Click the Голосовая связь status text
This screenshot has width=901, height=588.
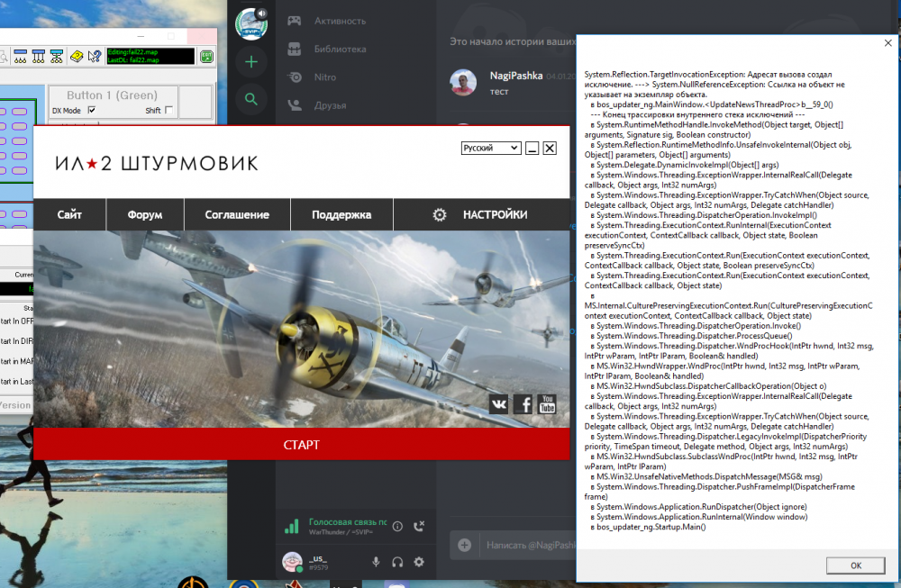coord(348,522)
